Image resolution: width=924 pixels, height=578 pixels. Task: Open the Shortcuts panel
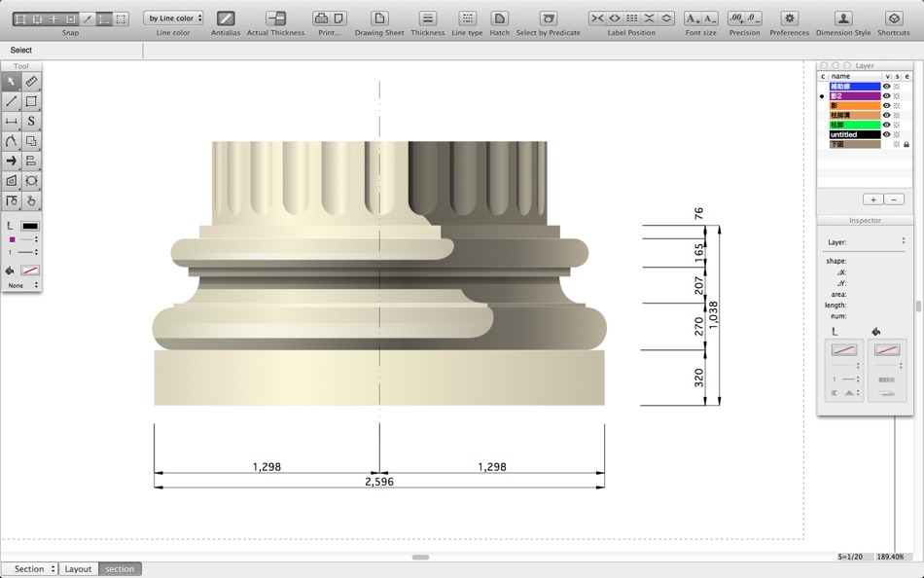[x=894, y=18]
